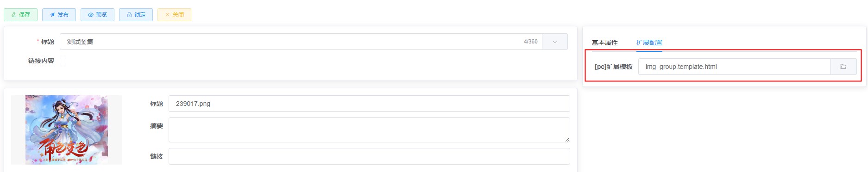Screen dimensions: 868x172
Task: Click the img_group.template.html input field
Action: 734,67
